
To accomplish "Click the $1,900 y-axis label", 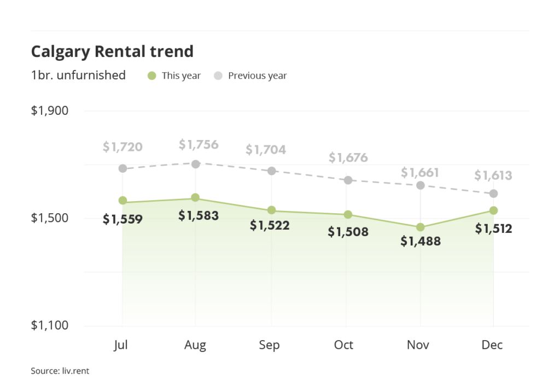I will pos(50,111).
